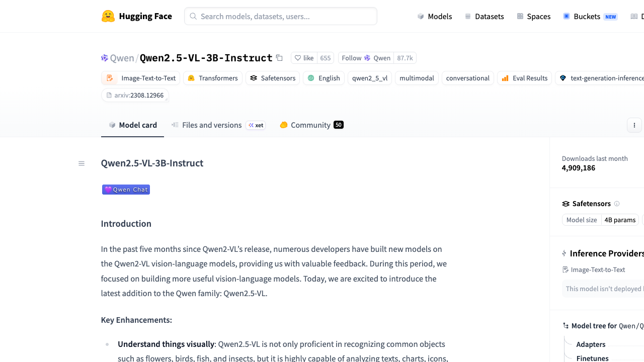Open the three-dot more options menu
The image size is (644, 362).
click(634, 125)
